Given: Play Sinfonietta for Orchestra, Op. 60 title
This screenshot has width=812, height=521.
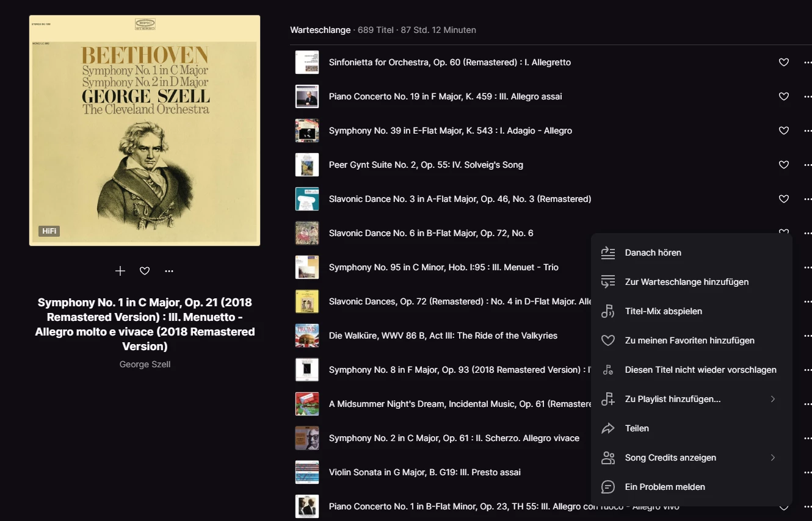Looking at the screenshot, I should (450, 62).
